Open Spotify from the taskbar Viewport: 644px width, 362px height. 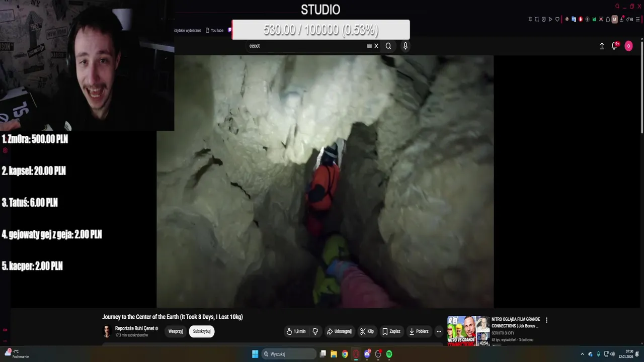click(389, 354)
